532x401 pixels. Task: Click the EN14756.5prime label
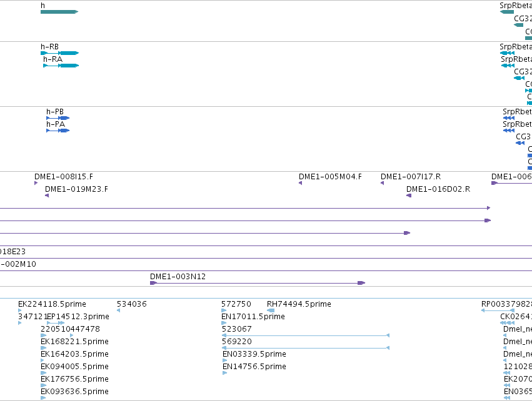[x=254, y=367]
